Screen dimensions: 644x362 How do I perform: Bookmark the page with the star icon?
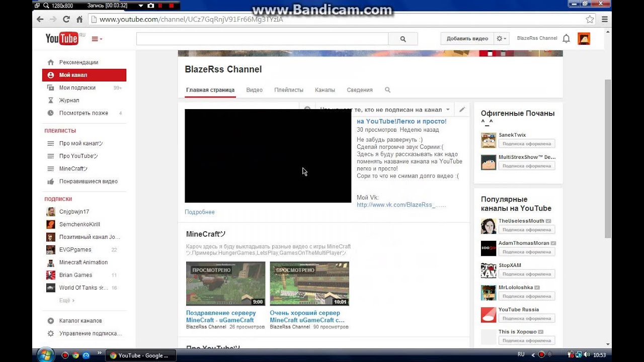click(590, 19)
